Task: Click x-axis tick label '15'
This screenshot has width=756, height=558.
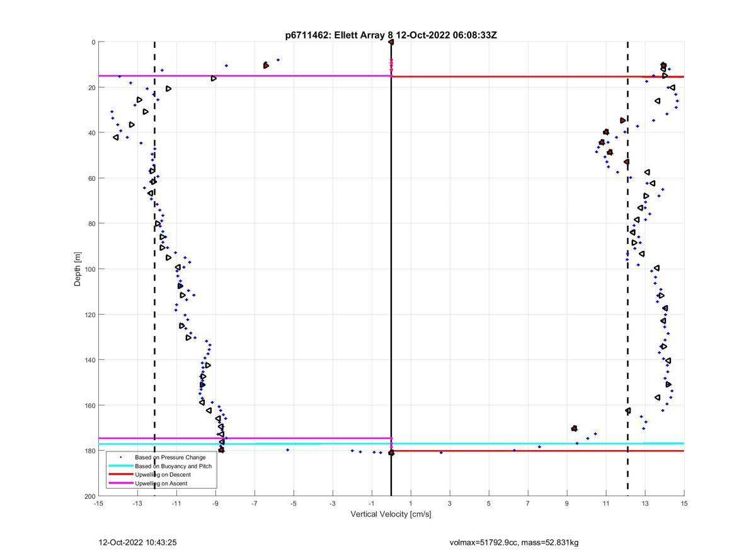Action: (x=684, y=503)
